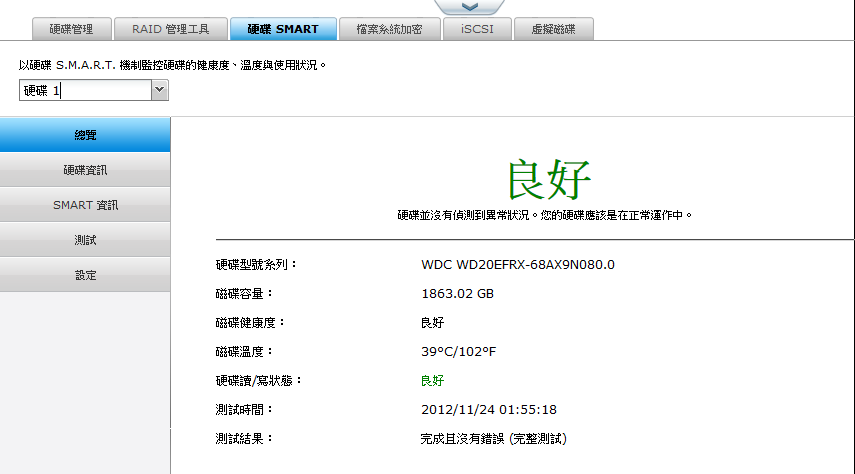Click the 磁碟容量 label
The image size is (855, 474).
coord(244,293)
